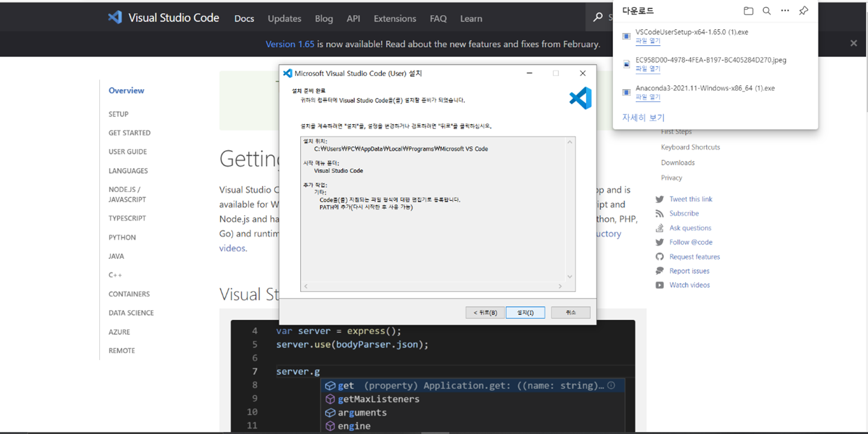The width and height of the screenshot is (868, 434).
Task: Expand GET STARTED section in docs sidebar
Action: click(x=130, y=133)
